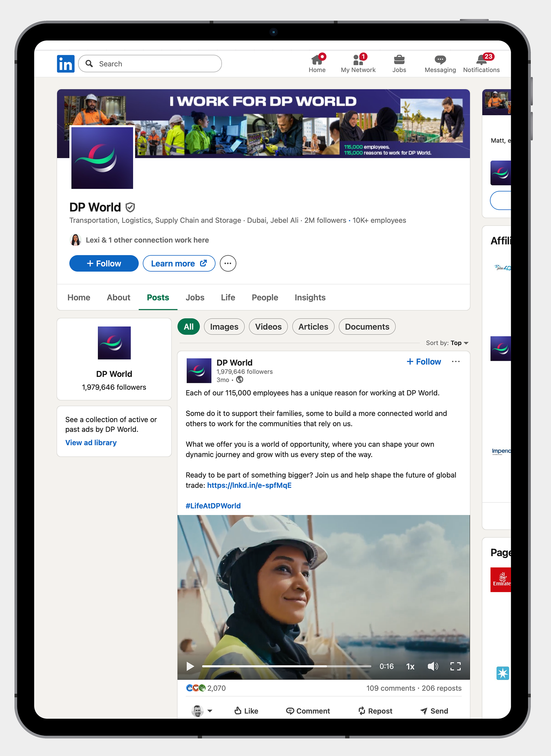Change the 1x playback speed
This screenshot has height=756, width=551.
click(410, 666)
